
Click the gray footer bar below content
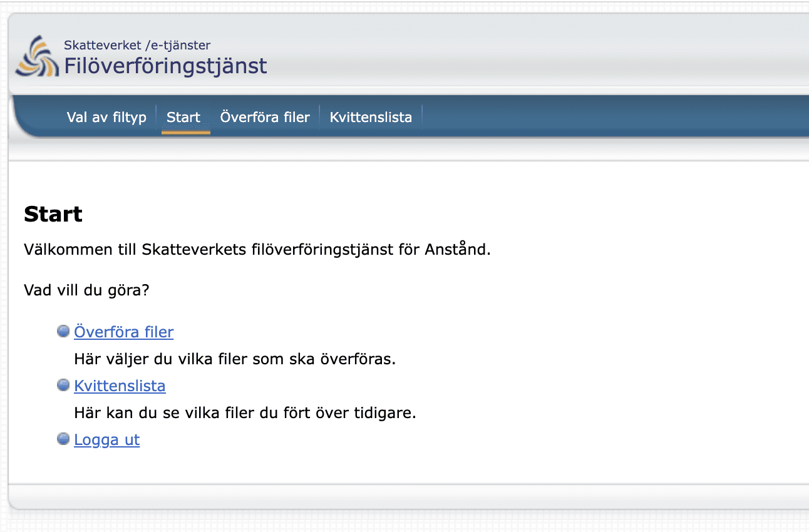pyautogui.click(x=407, y=497)
